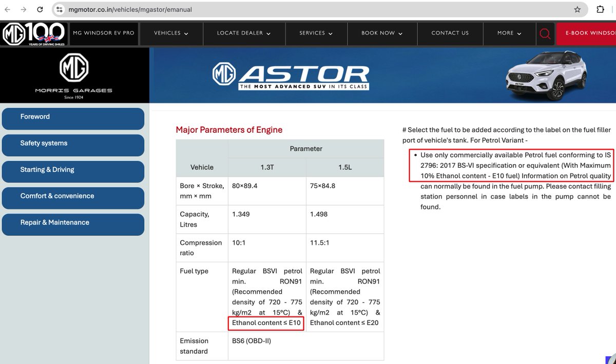Bookmark this page with star icon
This screenshot has height=364, width=616.
click(x=577, y=9)
